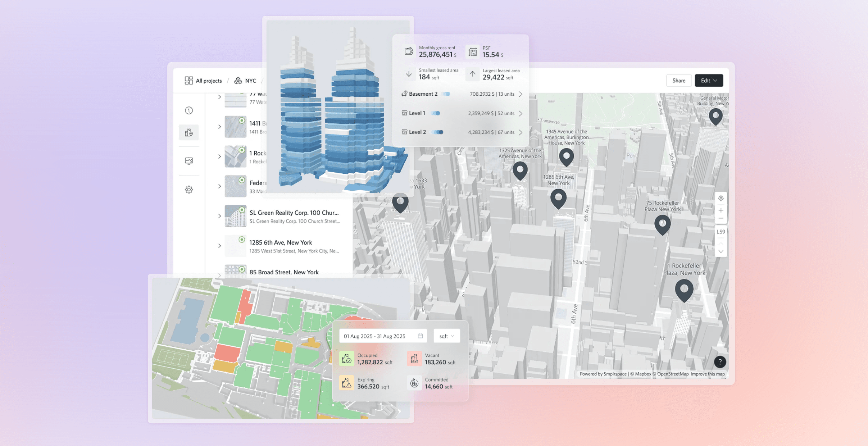Open calendar icon in date range field

tap(420, 336)
